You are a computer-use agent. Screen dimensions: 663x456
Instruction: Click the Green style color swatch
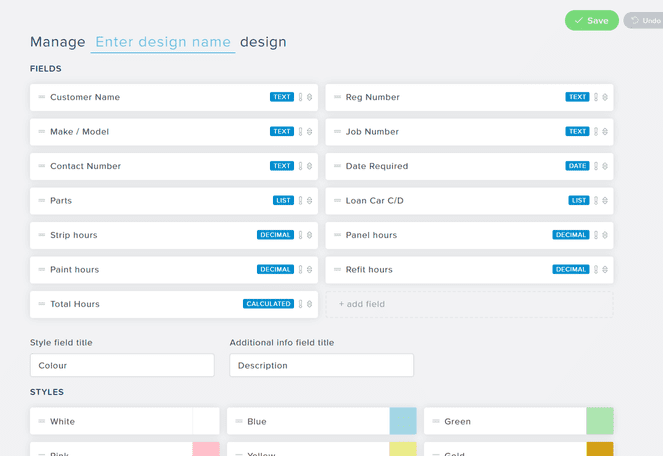[600, 421]
